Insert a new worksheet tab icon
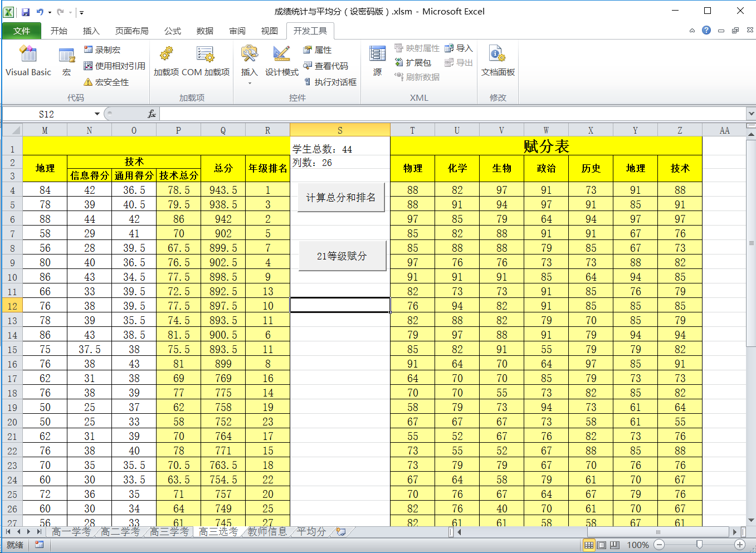 point(341,532)
